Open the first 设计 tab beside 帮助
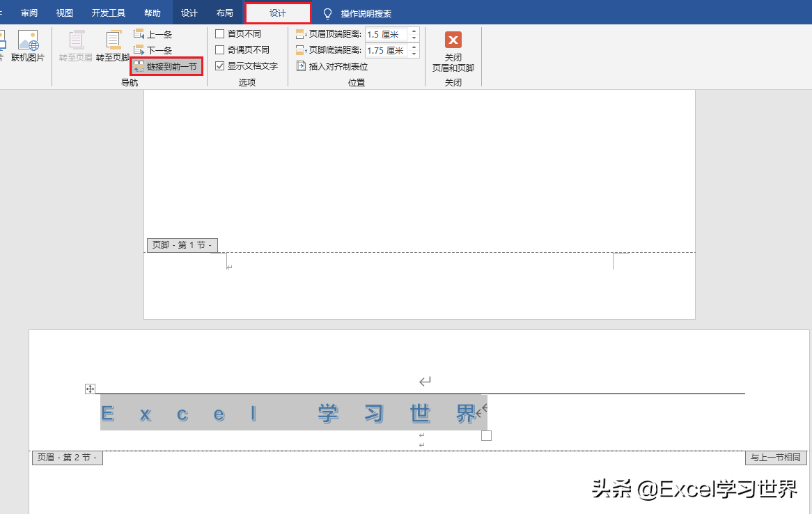The width and height of the screenshot is (812, 514). (x=189, y=13)
